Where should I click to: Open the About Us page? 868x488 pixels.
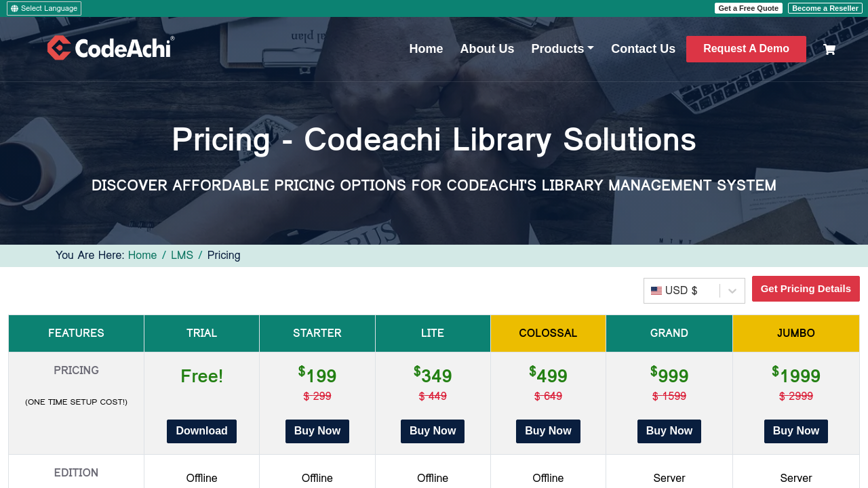point(487,49)
